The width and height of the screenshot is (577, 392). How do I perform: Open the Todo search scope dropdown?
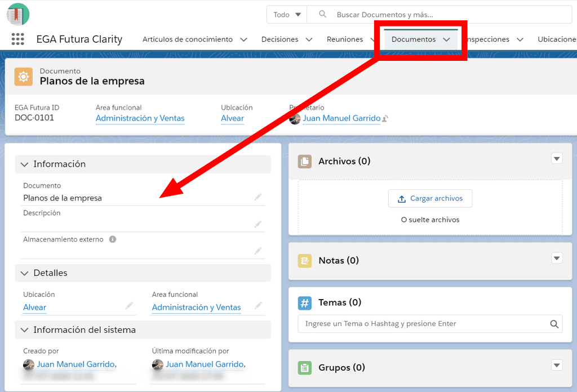(x=287, y=15)
